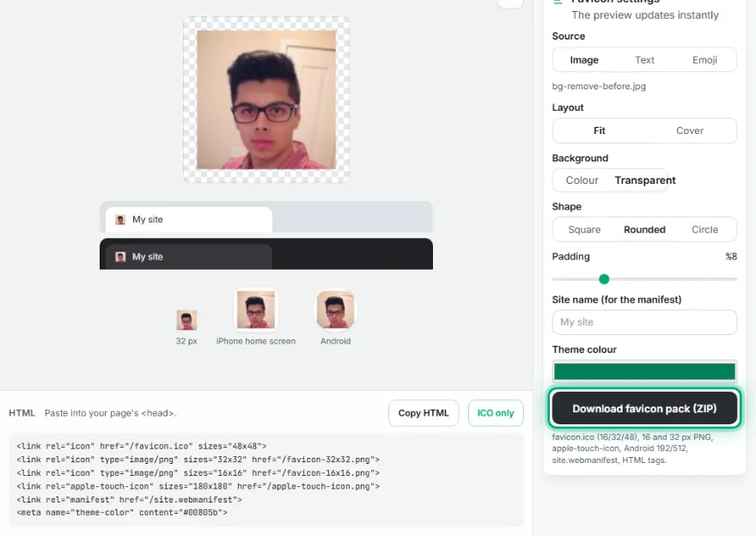Click the ICO only button

pyautogui.click(x=496, y=413)
